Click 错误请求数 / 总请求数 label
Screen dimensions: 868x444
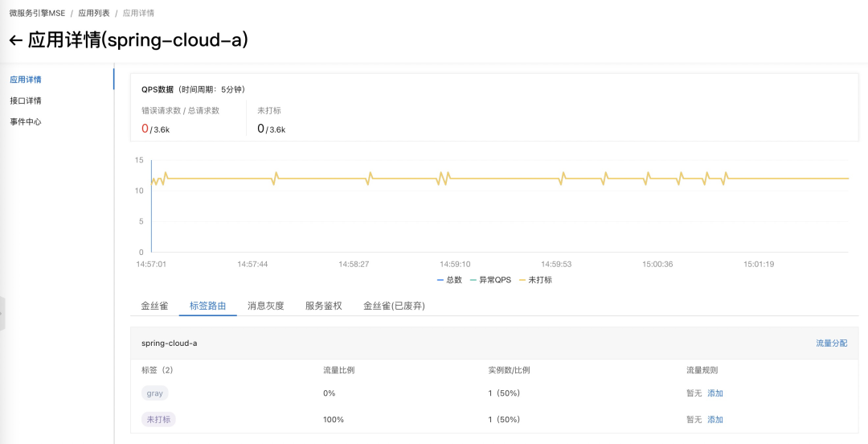point(181,110)
